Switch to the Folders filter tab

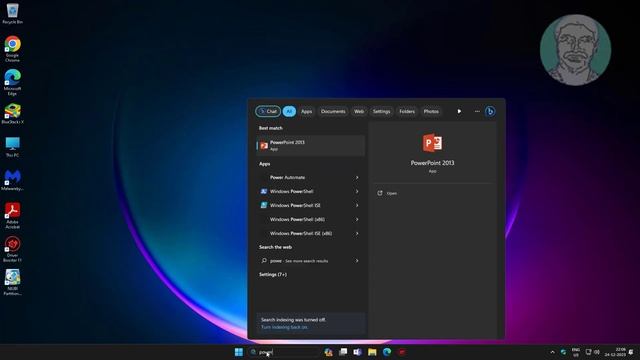407,111
